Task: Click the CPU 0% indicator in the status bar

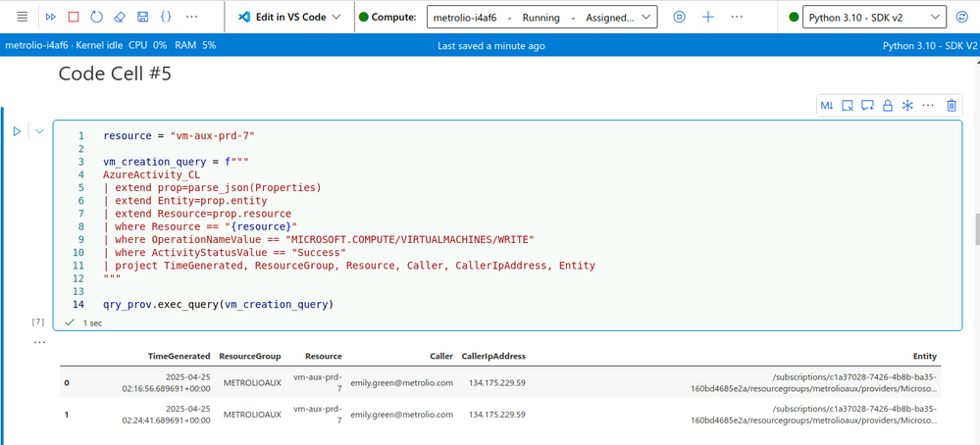Action: pyautogui.click(x=147, y=45)
